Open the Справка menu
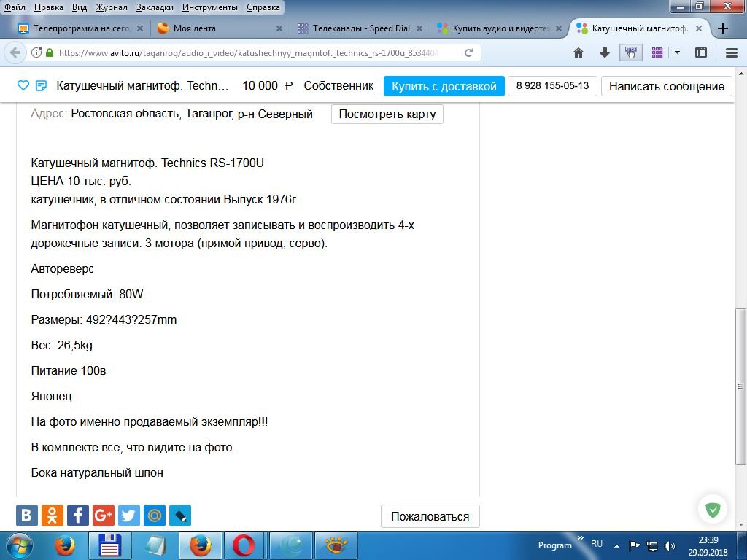 pos(263,7)
